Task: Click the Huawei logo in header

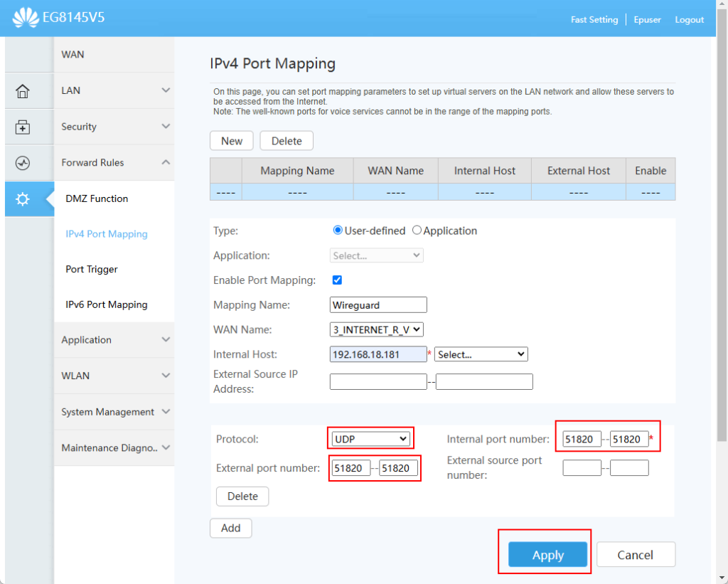Action: [x=26, y=18]
